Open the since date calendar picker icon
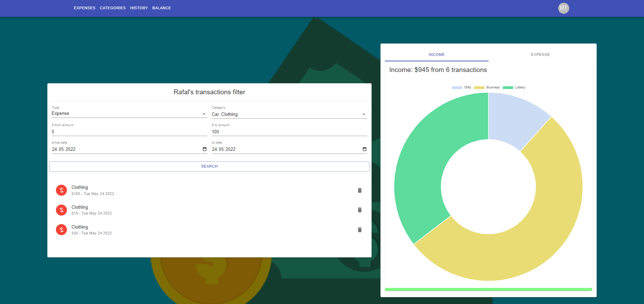 pos(204,149)
